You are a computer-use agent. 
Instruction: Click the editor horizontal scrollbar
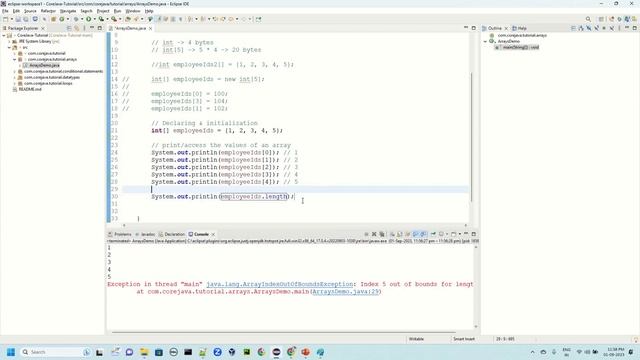tap(295, 225)
